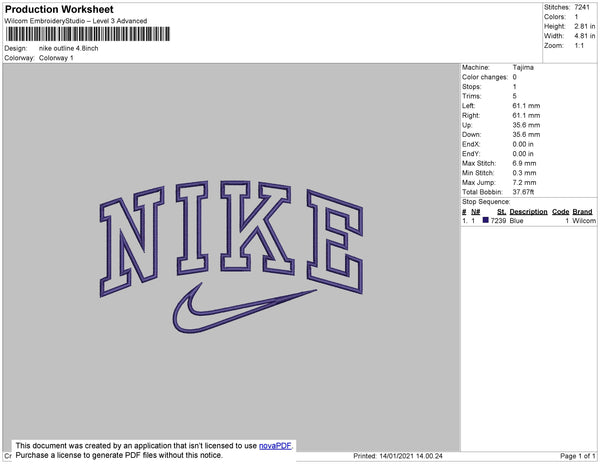Select the Zoom value '1:1'
600x464 pixels.
coord(579,46)
